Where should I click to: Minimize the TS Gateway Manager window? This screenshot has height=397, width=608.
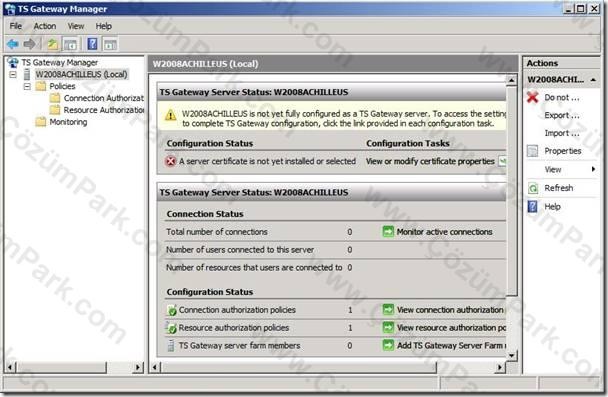click(x=568, y=8)
